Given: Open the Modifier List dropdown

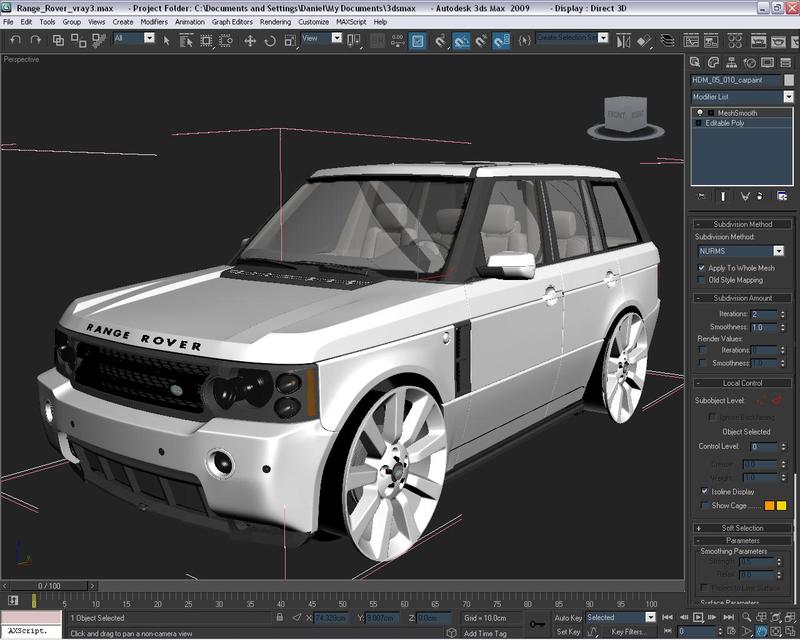Looking at the screenshot, I should click(788, 97).
